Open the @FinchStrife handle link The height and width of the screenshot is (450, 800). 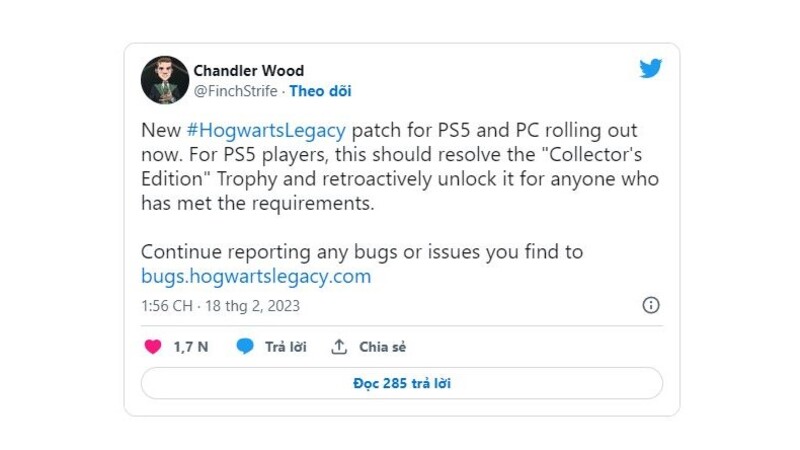coord(235,91)
